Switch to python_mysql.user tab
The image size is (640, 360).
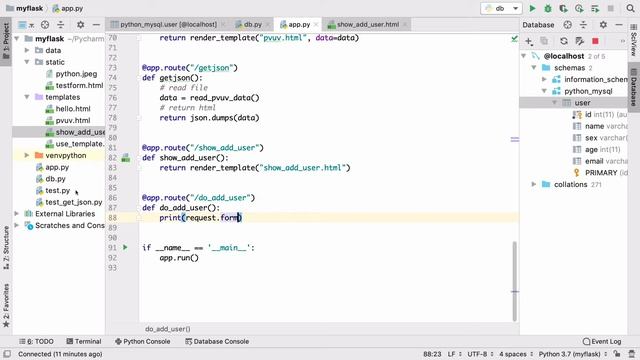(x=168, y=24)
